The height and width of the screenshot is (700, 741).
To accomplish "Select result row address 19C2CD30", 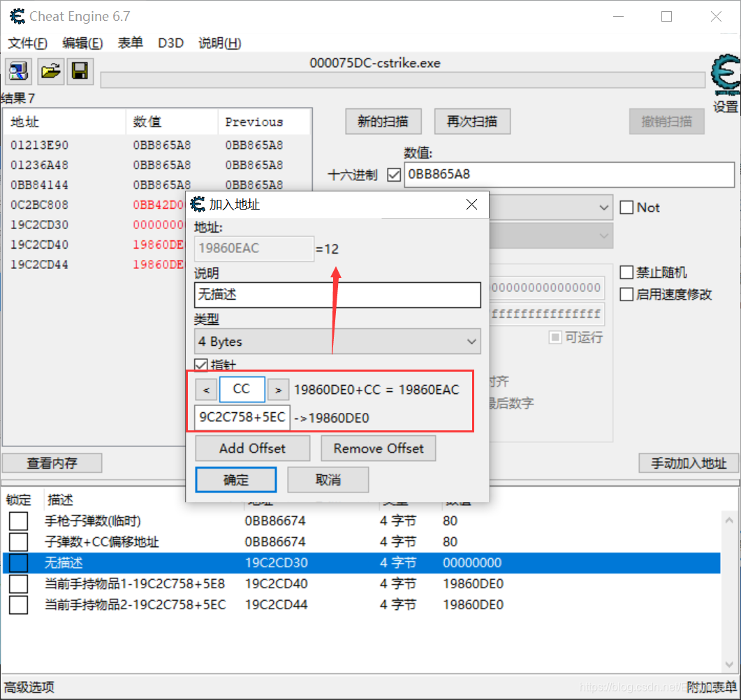I will 40,224.
